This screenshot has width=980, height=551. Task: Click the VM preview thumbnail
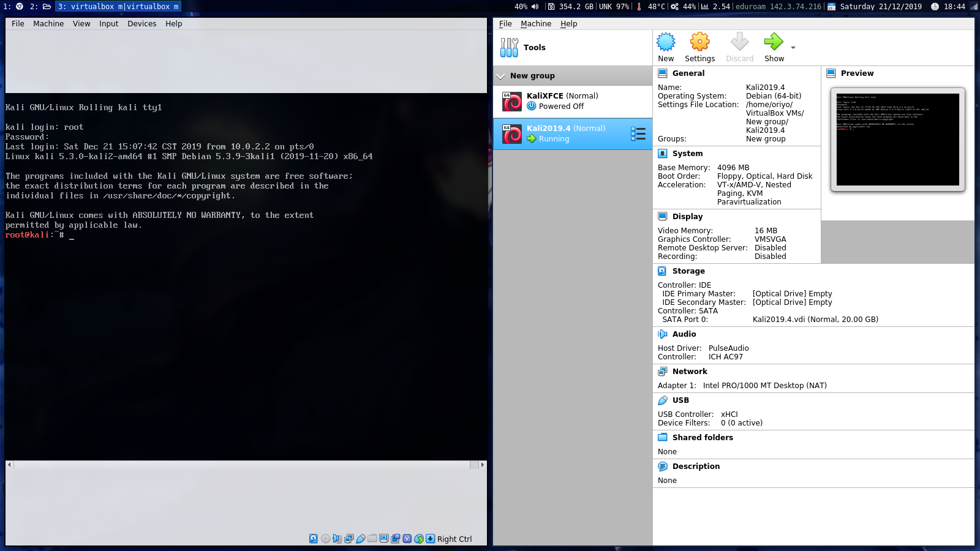(897, 140)
